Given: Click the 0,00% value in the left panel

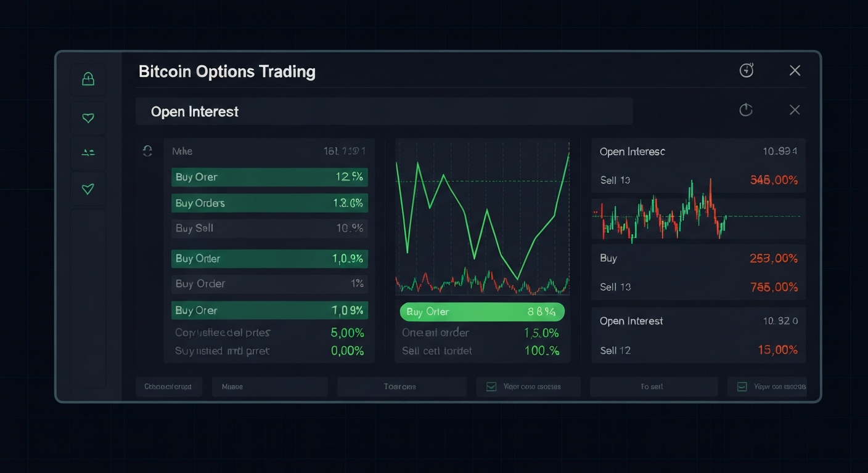Looking at the screenshot, I should point(347,351).
